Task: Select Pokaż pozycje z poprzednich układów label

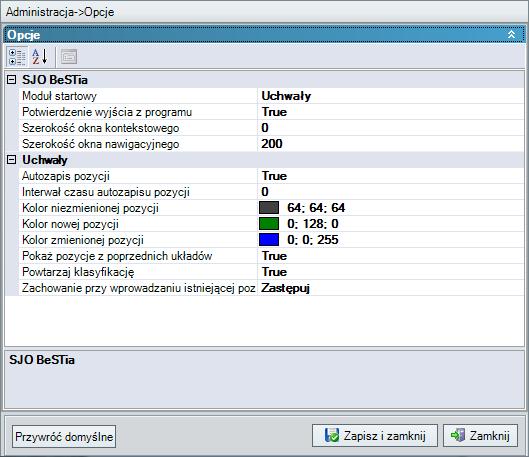Action: 117,256
